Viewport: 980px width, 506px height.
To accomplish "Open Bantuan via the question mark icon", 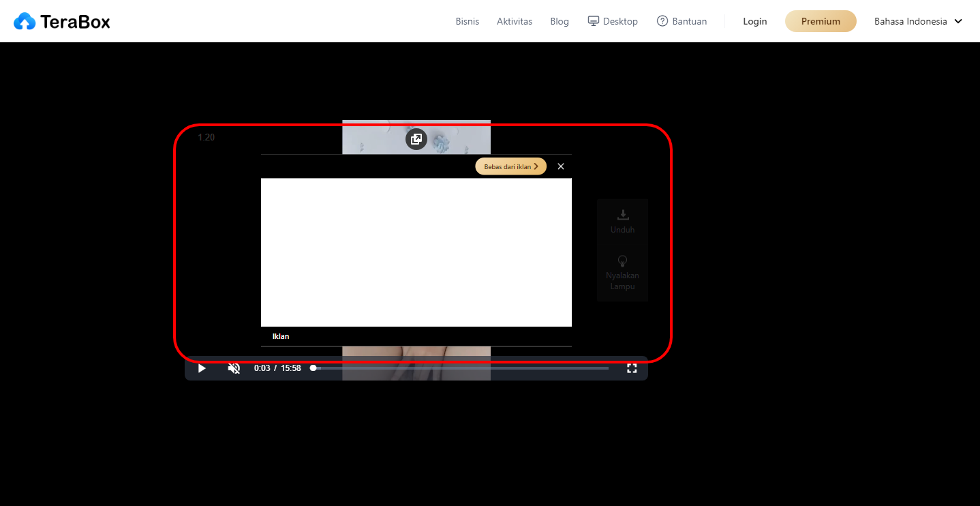I will click(661, 20).
